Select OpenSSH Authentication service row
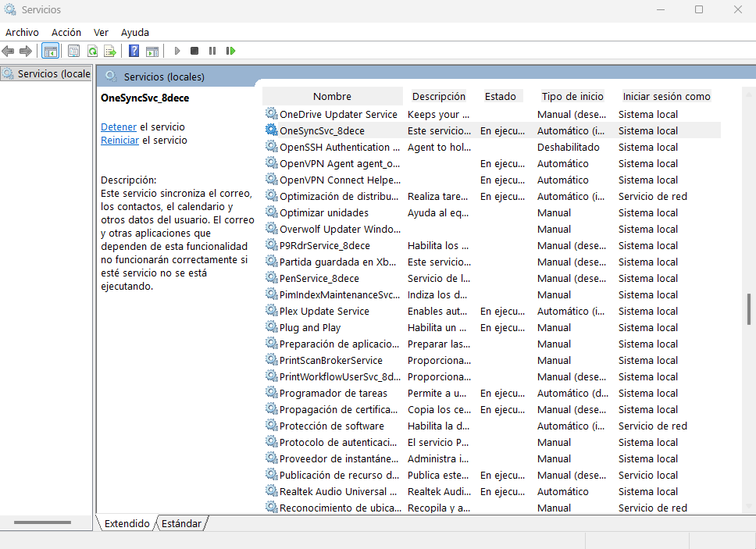Screen dimensions: 756x549 pyautogui.click(x=492, y=147)
